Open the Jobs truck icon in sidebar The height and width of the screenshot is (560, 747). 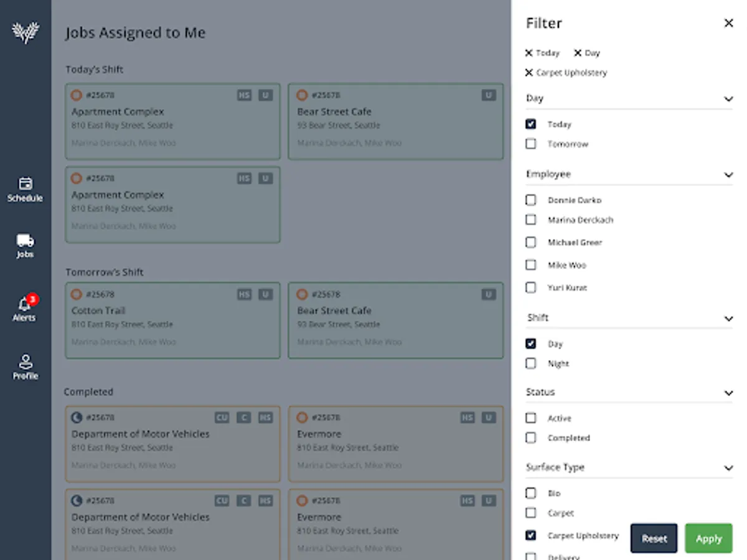[x=25, y=241]
